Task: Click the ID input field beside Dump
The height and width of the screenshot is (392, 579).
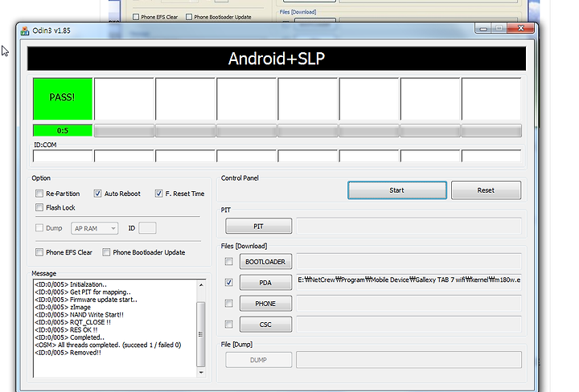Action: [147, 228]
